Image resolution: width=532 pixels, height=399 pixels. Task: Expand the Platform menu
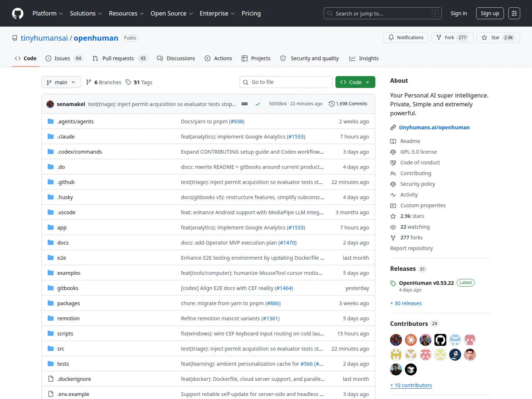[48, 13]
